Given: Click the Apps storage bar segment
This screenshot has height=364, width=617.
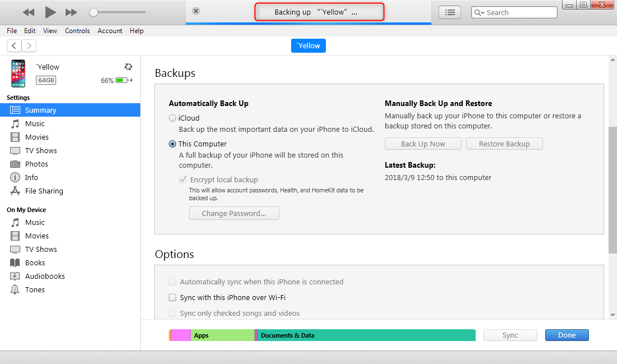Looking at the screenshot, I should point(222,335).
